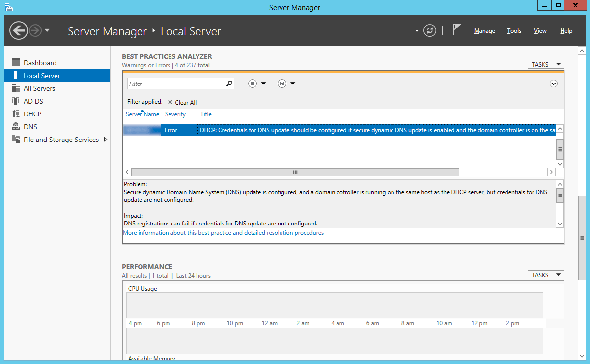Click the CPU Usage graph
Viewport: 590px width, 364px height.
coord(335,305)
